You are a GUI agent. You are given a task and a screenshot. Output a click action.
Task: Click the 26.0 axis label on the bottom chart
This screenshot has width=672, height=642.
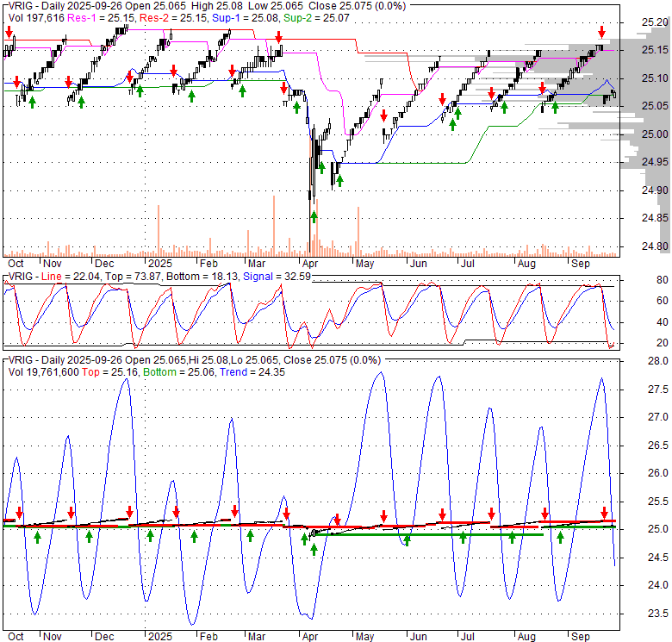click(x=658, y=473)
